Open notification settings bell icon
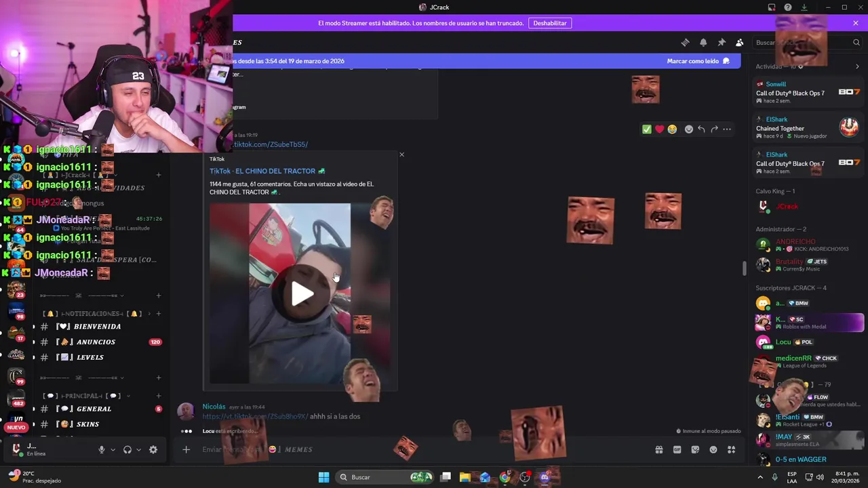Screen dimensions: 868x488 tap(703, 42)
